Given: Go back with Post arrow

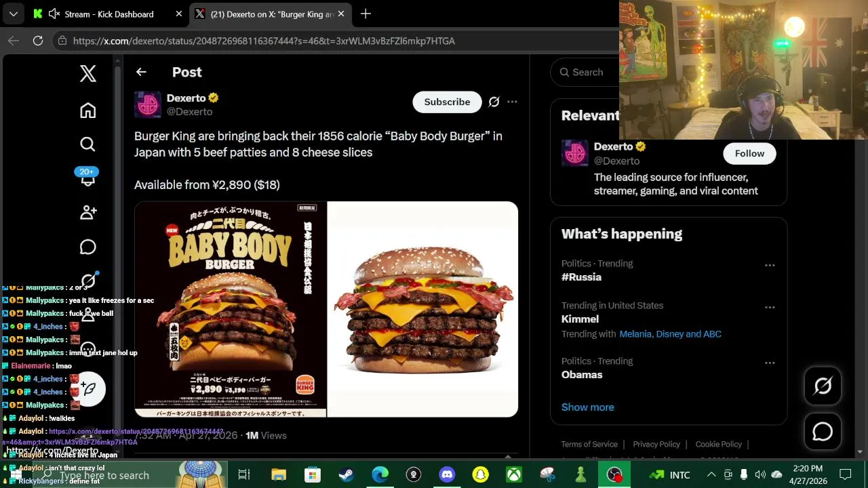Looking at the screenshot, I should (141, 72).
